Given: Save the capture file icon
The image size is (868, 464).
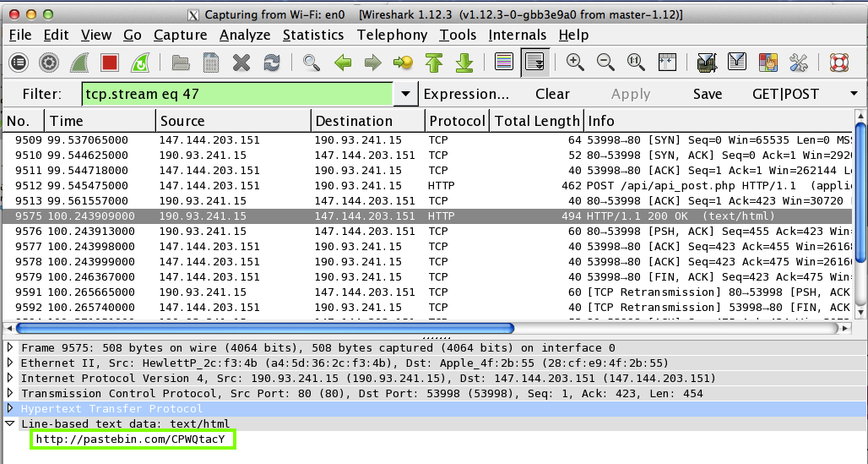Looking at the screenshot, I should (211, 63).
